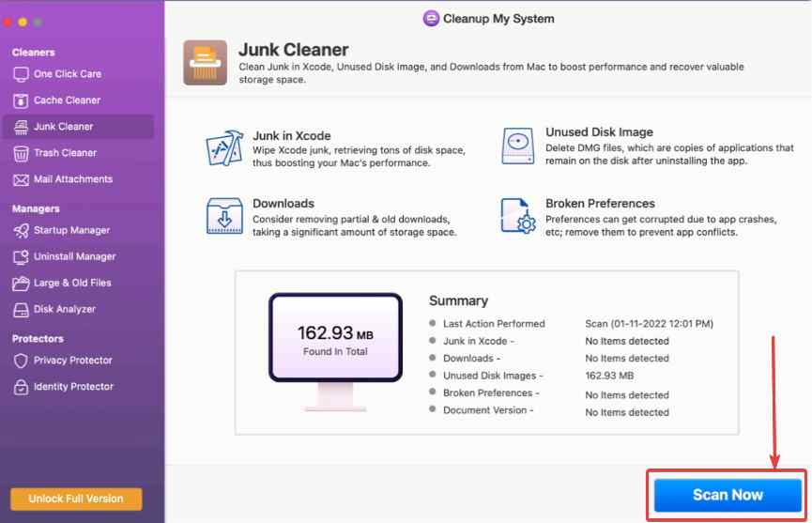Click the Broken Preferences document icon

click(x=517, y=216)
